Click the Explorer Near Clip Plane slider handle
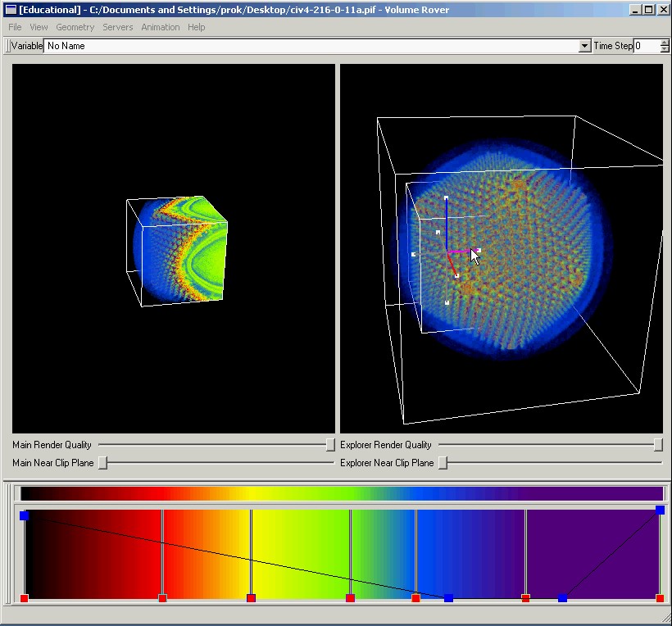 click(x=443, y=463)
